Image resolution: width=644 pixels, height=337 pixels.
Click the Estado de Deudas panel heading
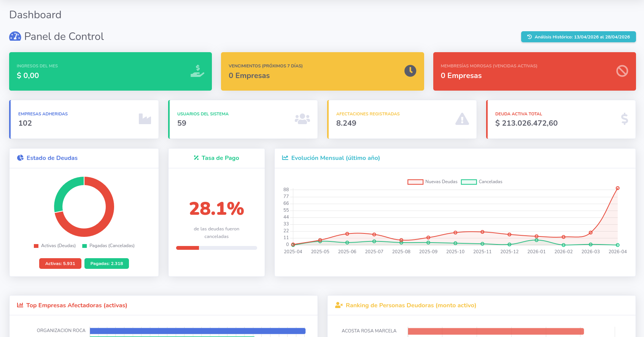52,158
